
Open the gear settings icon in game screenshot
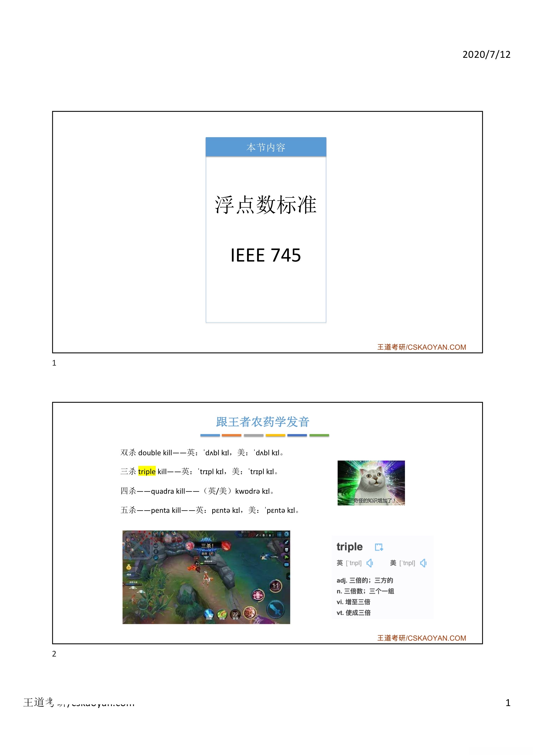pyautogui.click(x=287, y=534)
